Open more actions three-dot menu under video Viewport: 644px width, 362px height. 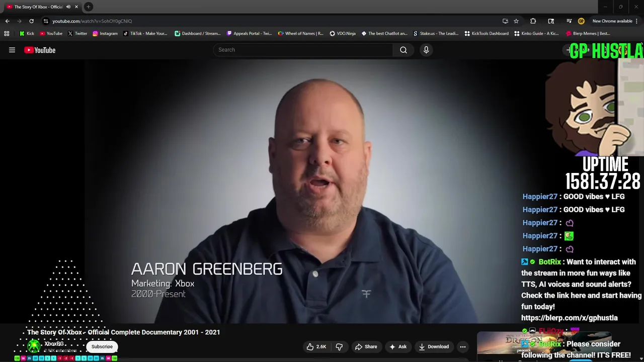click(x=463, y=346)
